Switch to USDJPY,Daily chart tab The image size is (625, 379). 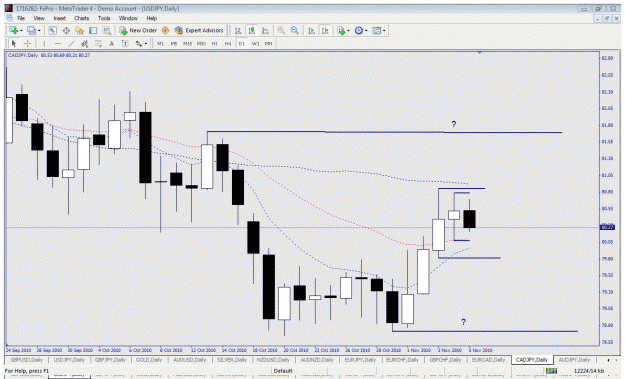(69, 359)
